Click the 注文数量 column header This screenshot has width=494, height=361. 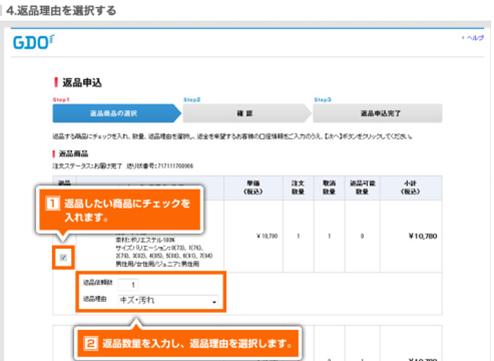pos(298,187)
